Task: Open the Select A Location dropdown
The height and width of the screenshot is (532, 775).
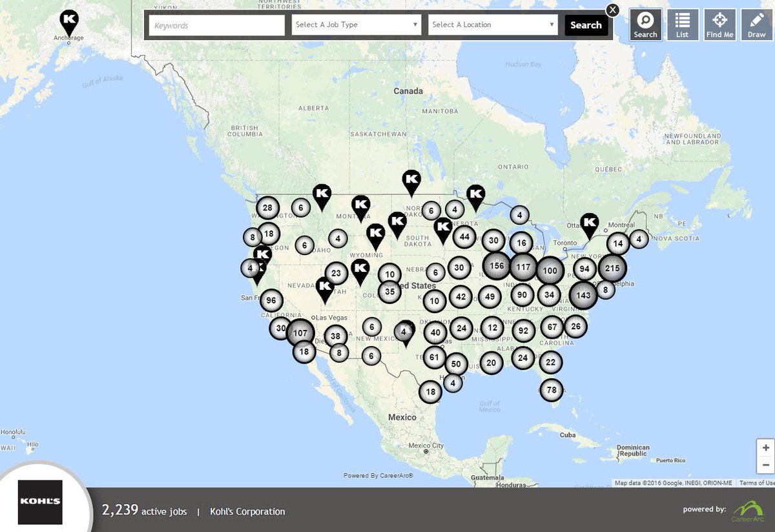Action: click(493, 25)
